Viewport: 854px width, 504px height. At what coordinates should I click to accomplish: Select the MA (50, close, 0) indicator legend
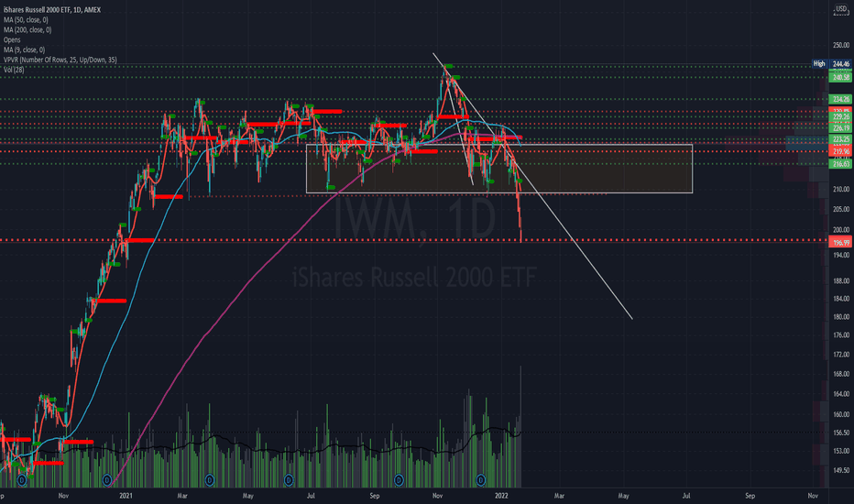coord(26,19)
